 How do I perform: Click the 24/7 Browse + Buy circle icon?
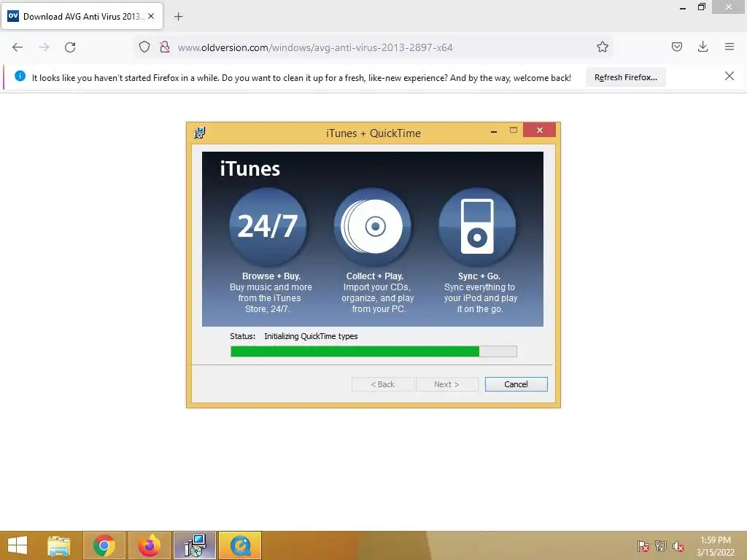click(268, 226)
